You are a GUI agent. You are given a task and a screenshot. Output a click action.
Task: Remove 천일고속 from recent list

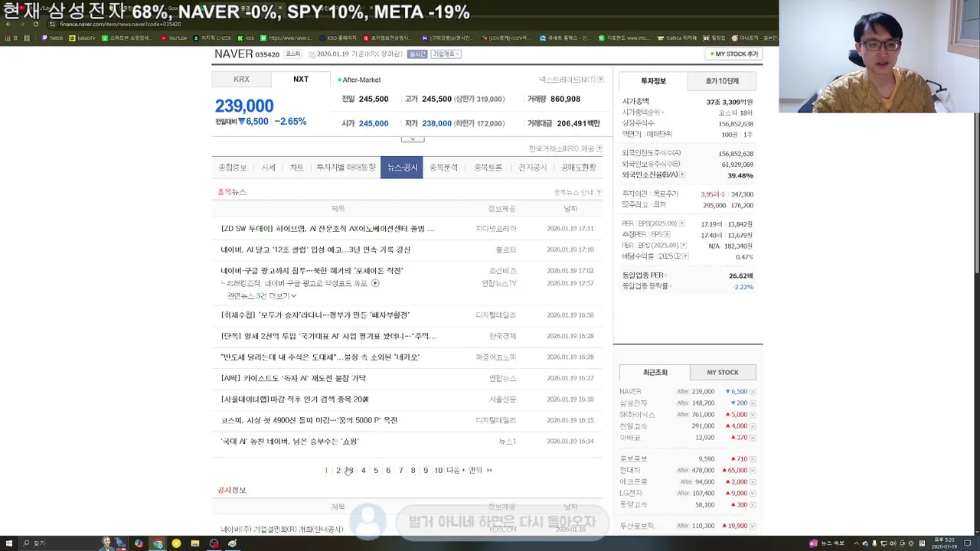tap(753, 426)
